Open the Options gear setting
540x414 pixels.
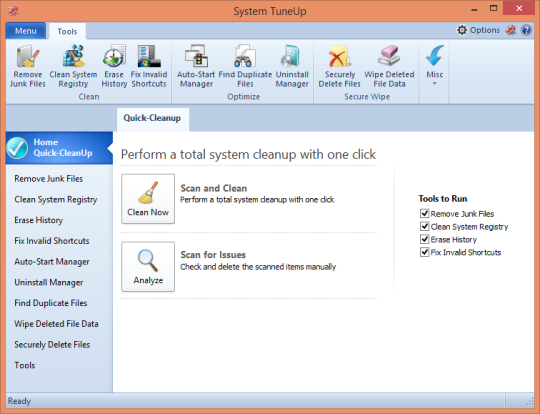pos(478,30)
